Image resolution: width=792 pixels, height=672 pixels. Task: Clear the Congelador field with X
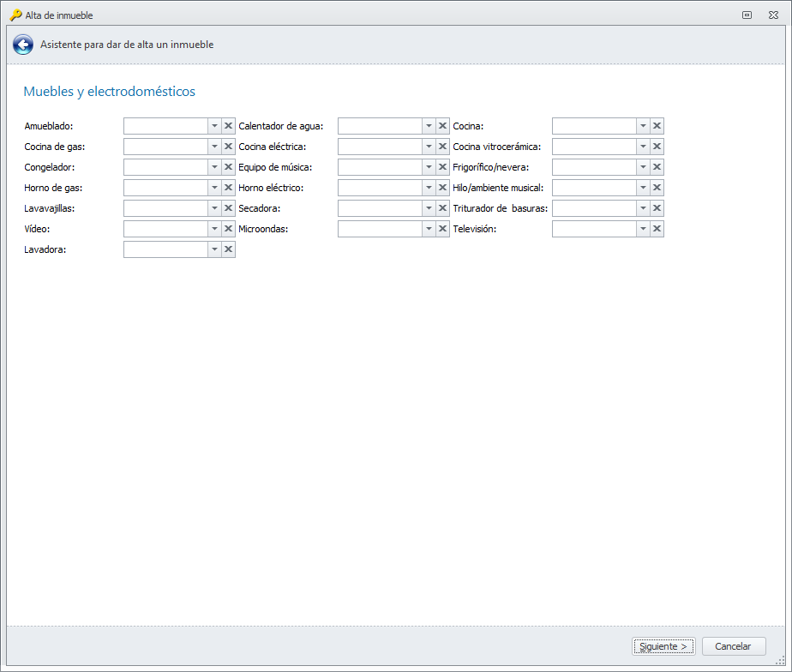228,167
